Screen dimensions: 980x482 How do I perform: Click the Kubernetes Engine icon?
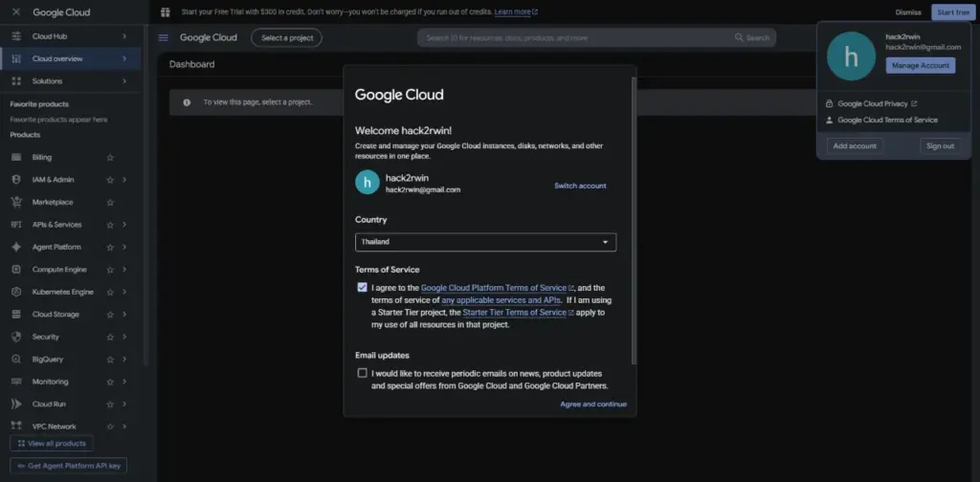tap(16, 293)
